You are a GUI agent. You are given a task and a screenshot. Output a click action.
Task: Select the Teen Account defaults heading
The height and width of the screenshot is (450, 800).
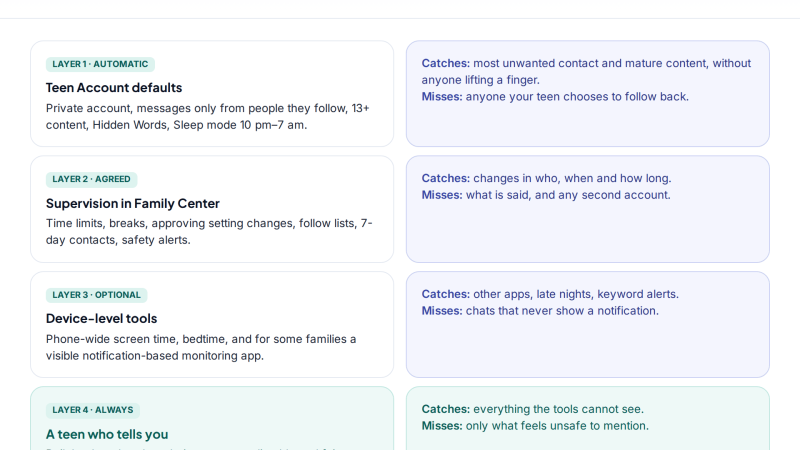pos(114,88)
